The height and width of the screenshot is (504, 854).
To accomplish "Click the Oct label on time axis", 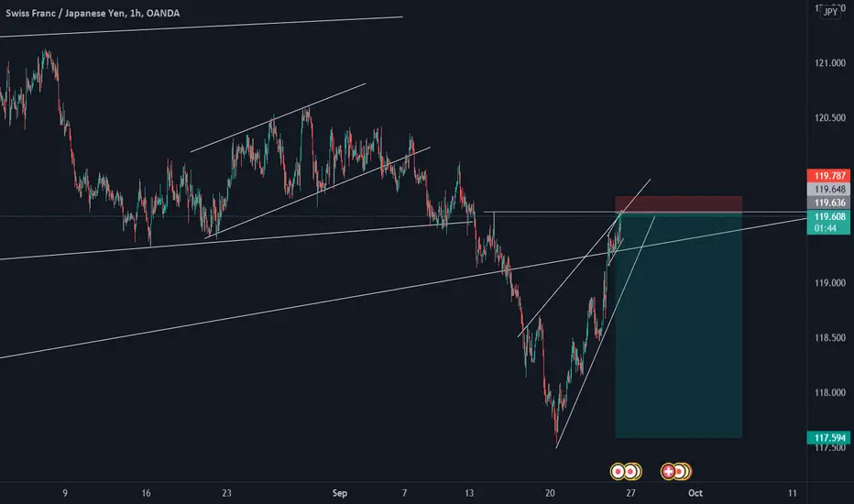I will pos(695,493).
